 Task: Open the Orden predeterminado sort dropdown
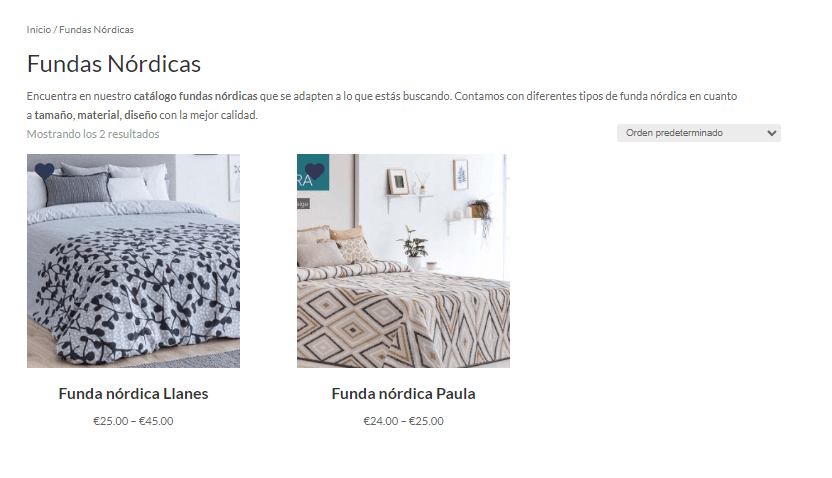(698, 133)
